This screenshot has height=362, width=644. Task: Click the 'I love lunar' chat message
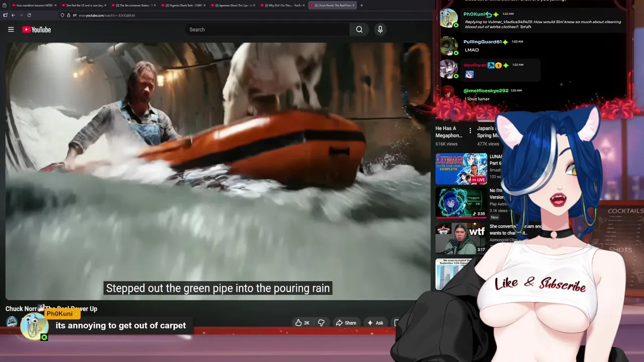point(476,99)
